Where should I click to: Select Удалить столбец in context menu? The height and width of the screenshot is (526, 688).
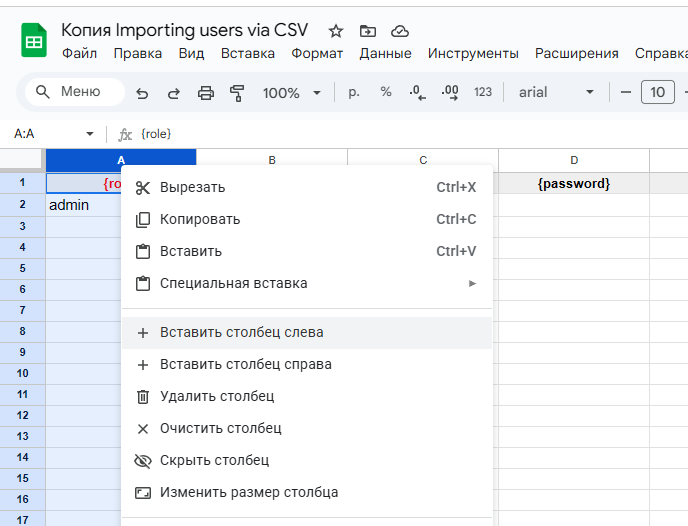(216, 397)
